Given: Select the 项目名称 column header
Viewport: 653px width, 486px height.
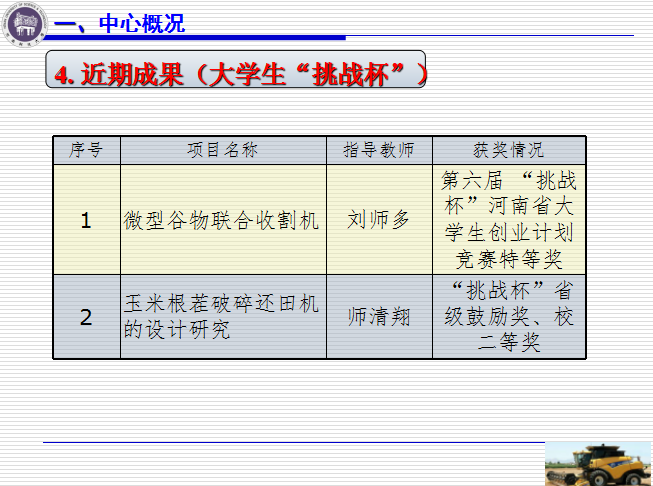Looking at the screenshot, I should [x=222, y=150].
